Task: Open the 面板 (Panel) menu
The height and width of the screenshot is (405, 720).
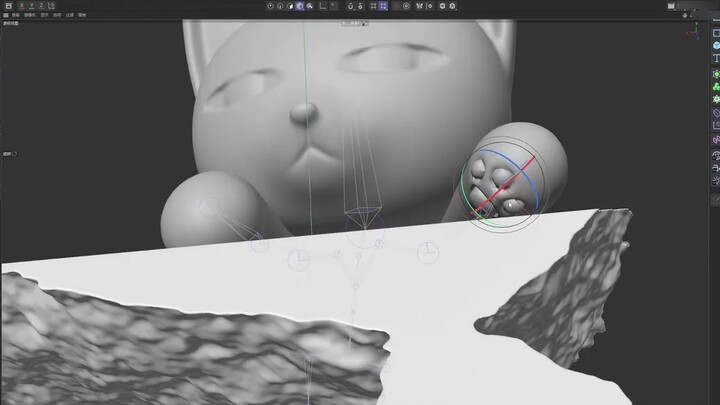Action: (82, 16)
